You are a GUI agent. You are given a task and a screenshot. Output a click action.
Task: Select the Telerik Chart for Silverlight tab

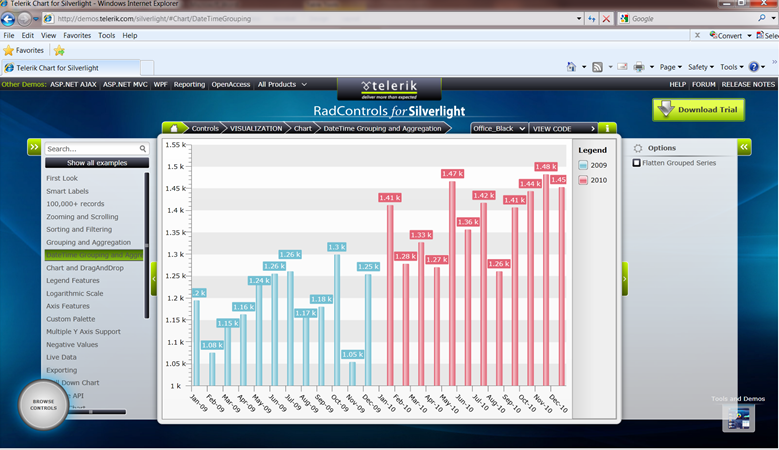71,68
